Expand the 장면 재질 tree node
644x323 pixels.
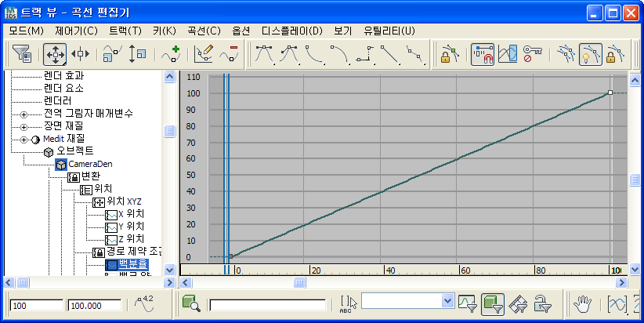pos(24,127)
